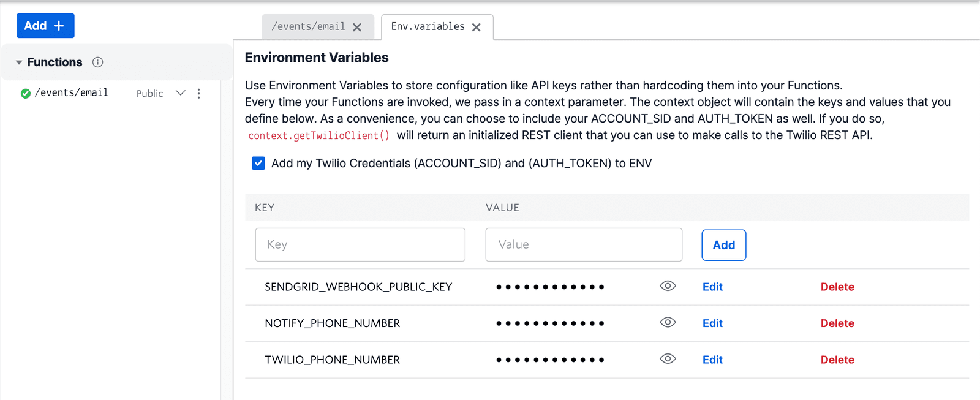Open the Public visibility dropdown chevron
Screen dimensions: 980x400
coord(180,93)
